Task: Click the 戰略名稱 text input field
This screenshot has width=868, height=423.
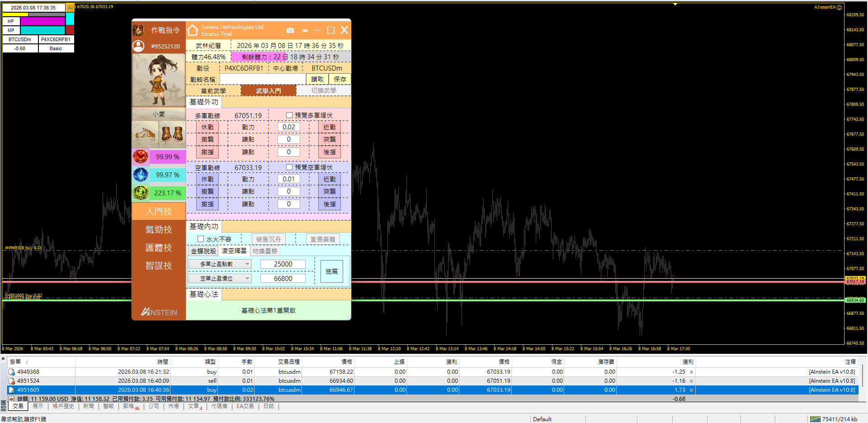Action: tap(263, 79)
